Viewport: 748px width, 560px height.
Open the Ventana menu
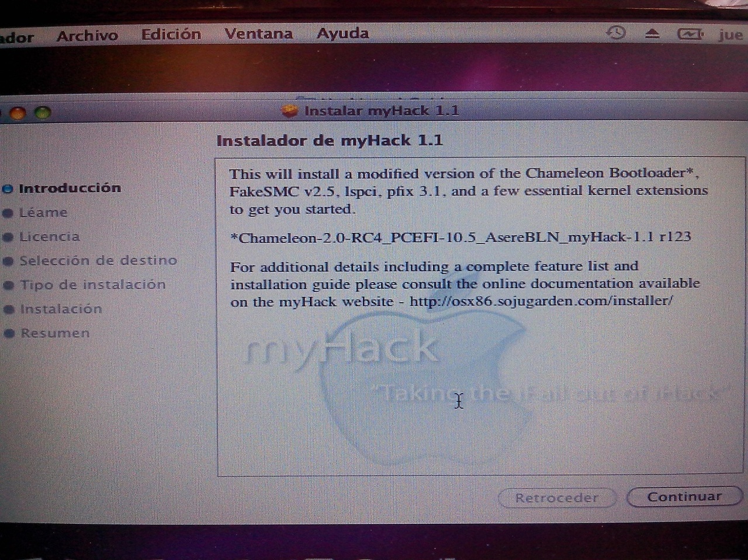tap(258, 33)
